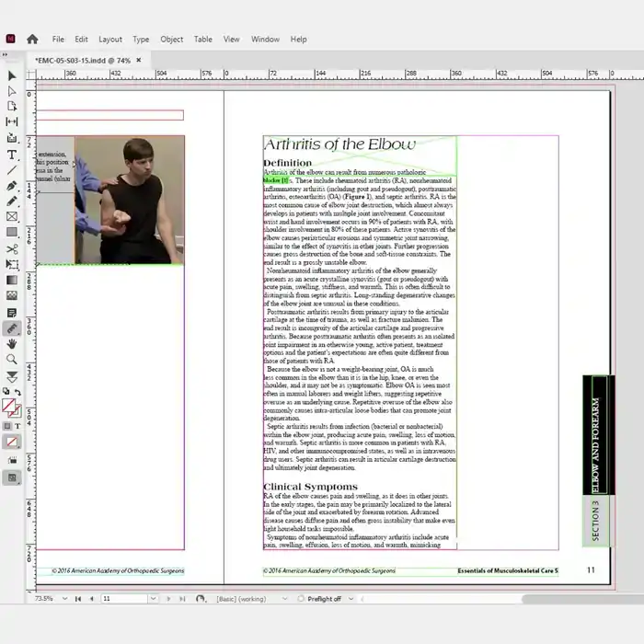Select the Pencil tool

point(12,201)
